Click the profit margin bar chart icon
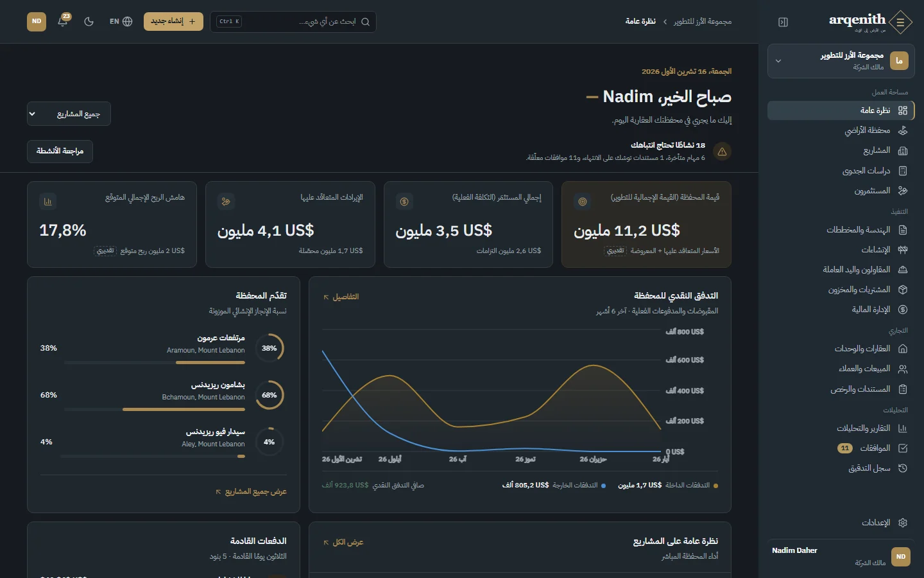The height and width of the screenshot is (578, 924). pos(47,202)
